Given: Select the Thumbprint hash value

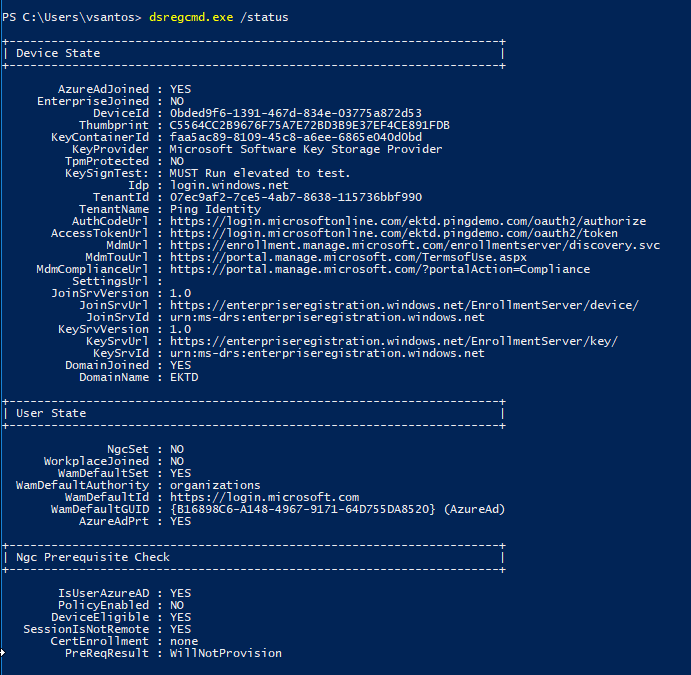Looking at the screenshot, I should pyautogui.click(x=309, y=125).
